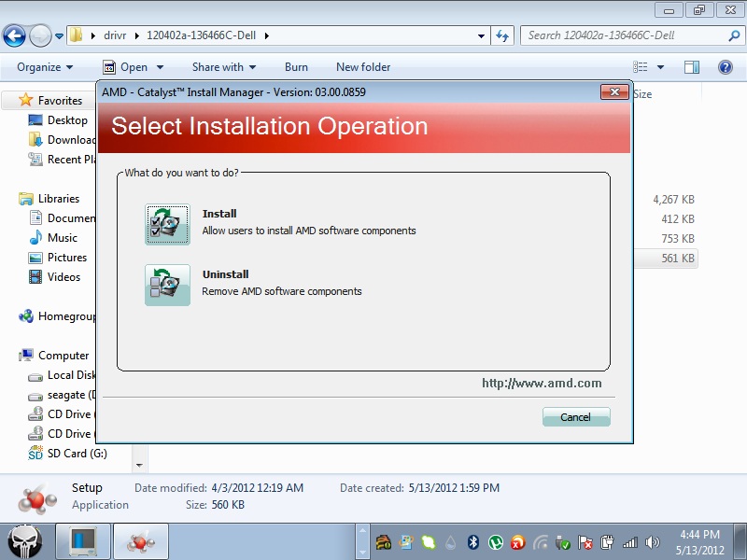Screen dimensions: 747x560
Task: Click Show desktop button
Action: point(740,542)
